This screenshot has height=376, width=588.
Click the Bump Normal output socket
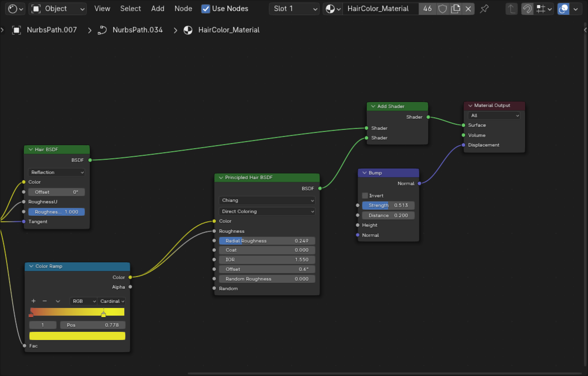pyautogui.click(x=419, y=184)
